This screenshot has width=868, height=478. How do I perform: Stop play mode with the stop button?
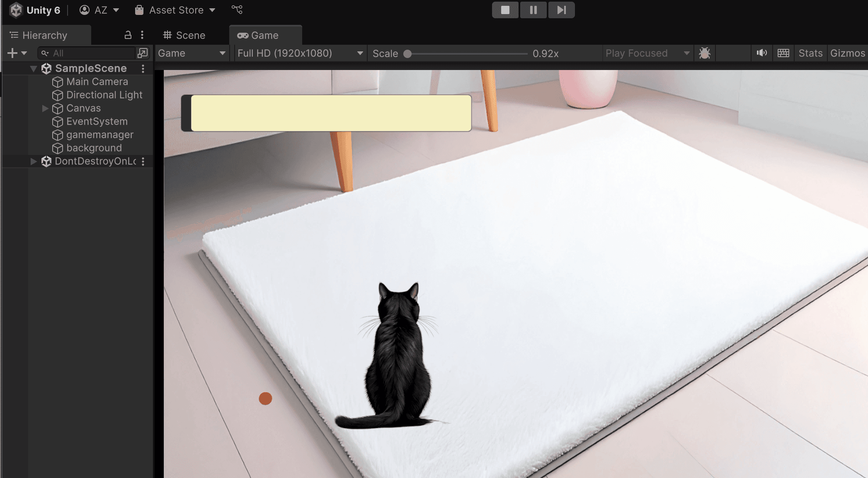(x=505, y=10)
